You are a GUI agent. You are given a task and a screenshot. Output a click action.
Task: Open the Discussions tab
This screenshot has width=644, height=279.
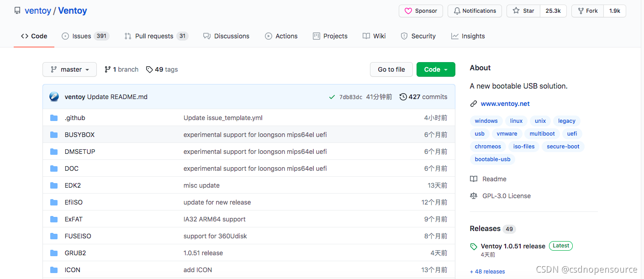[x=226, y=36]
